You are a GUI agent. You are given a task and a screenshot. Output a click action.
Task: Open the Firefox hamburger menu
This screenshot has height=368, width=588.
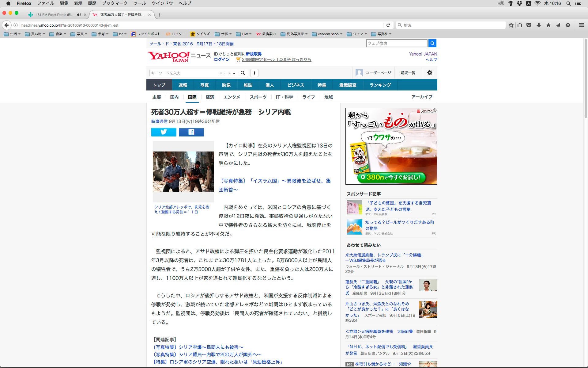click(x=581, y=25)
